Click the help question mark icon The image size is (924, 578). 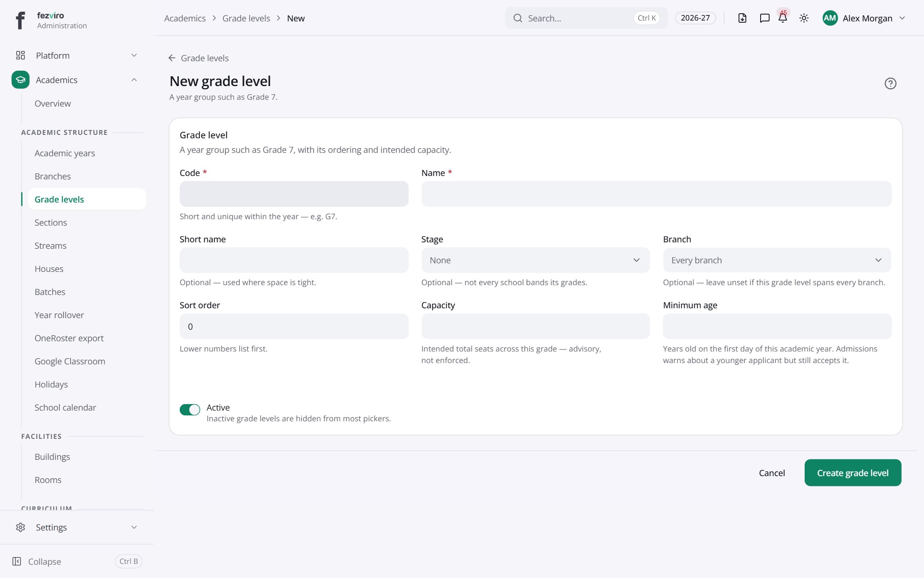point(890,83)
